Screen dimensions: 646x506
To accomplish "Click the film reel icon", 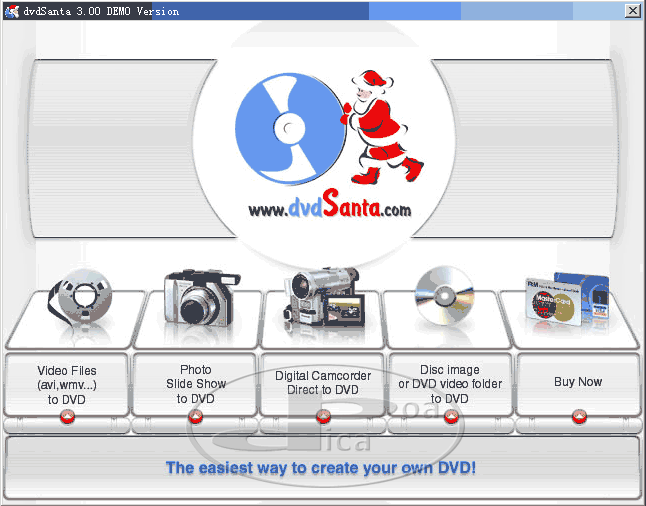I will 80,298.
